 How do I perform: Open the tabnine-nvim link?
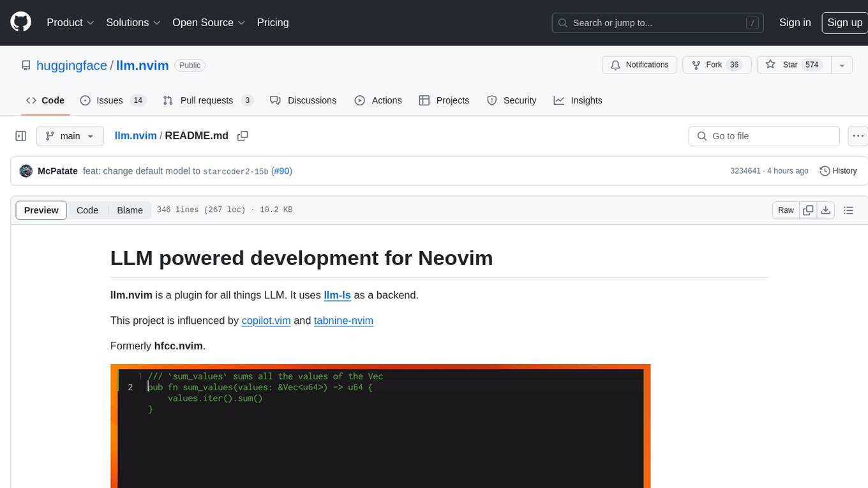point(343,321)
